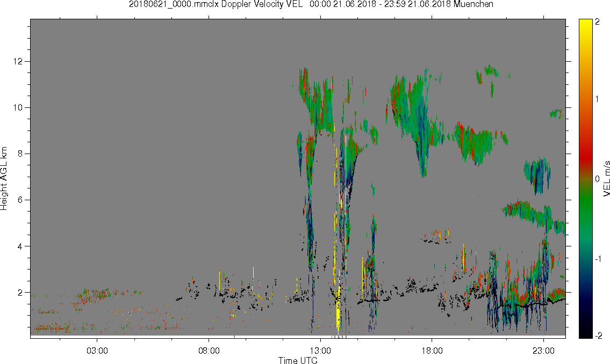Click the height axis label 4

20,246
